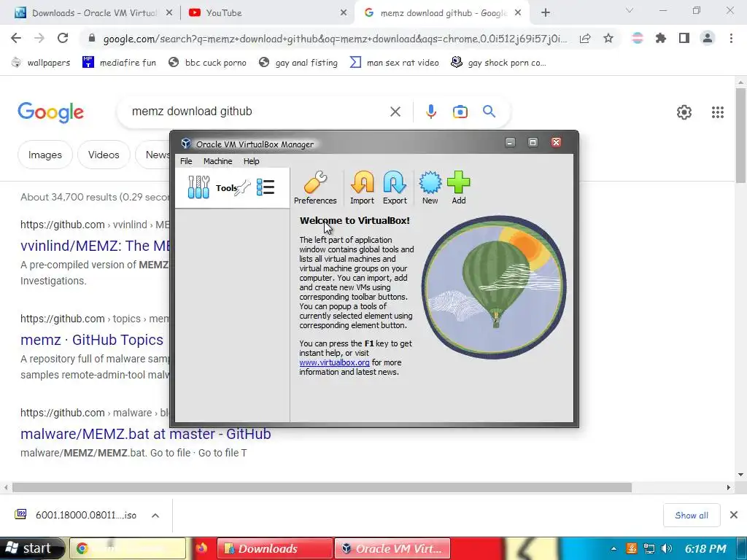Switch to Oracle VM VirtualBox taskbar button
Viewport: 747px width, 560px height.
point(392,548)
